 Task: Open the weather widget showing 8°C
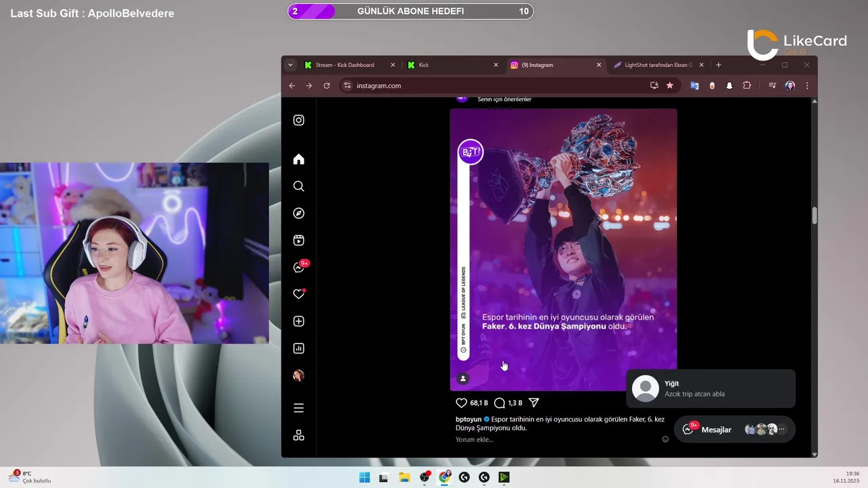(30, 477)
